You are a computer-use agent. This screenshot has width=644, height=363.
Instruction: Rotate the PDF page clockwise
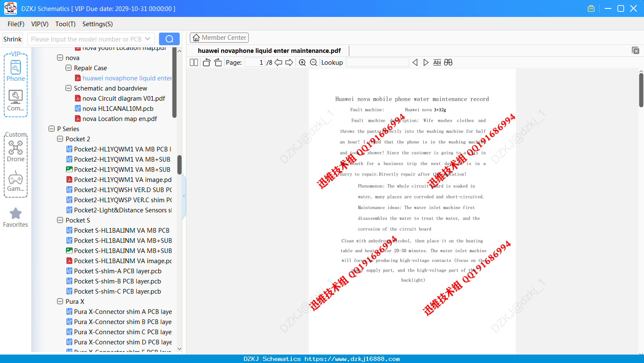[218, 63]
